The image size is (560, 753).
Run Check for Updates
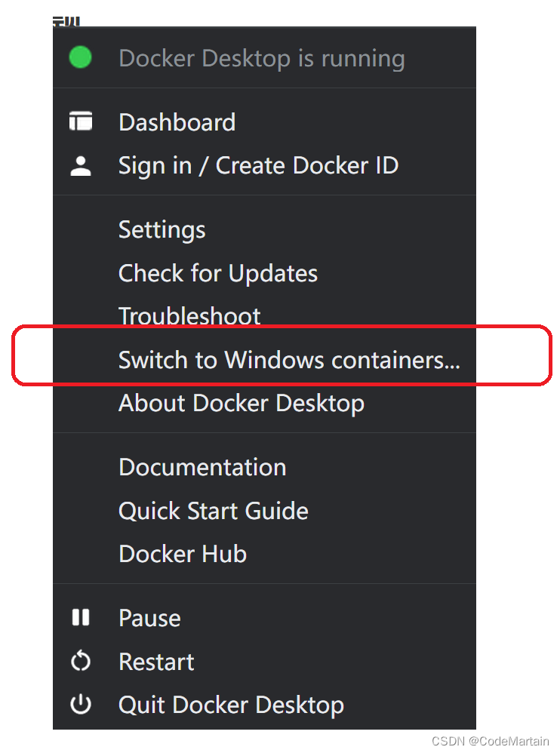click(217, 273)
